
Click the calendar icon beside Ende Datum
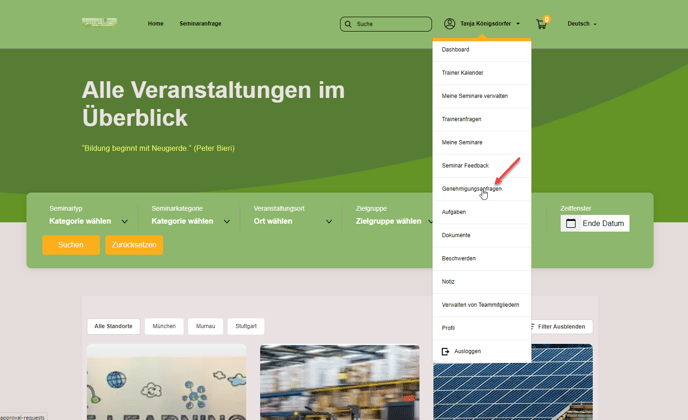pos(571,224)
